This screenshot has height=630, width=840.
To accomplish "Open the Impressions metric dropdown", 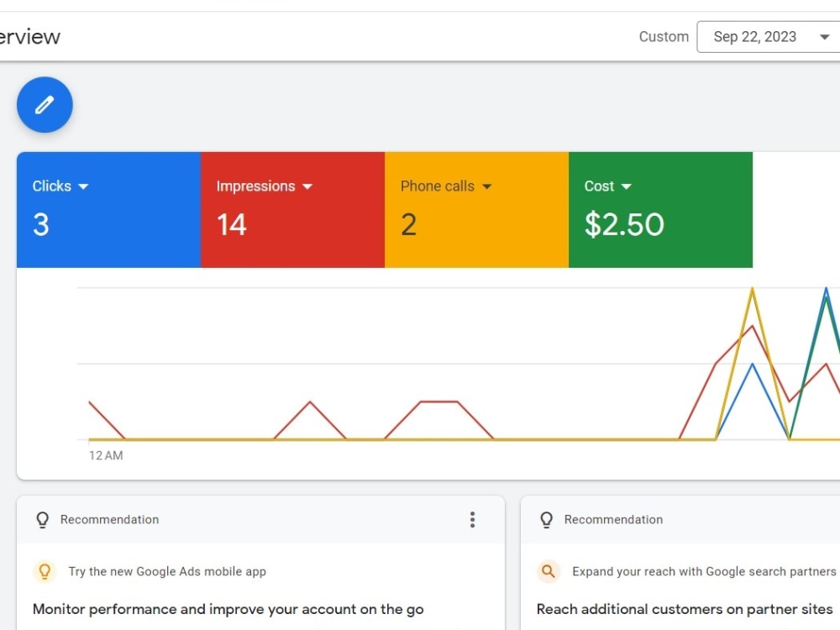I will coord(307,186).
